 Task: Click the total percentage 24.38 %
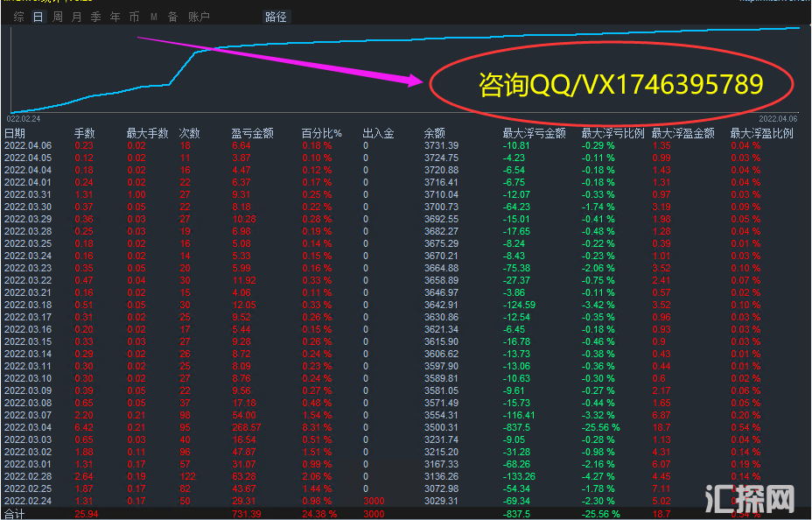tap(319, 514)
